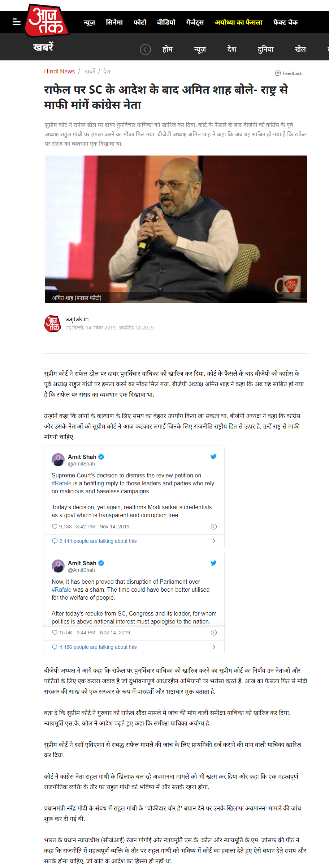Image resolution: width=329 pixels, height=868 pixels.
Task: Click #Rafale hashtag in first tweet
Action: (61, 483)
